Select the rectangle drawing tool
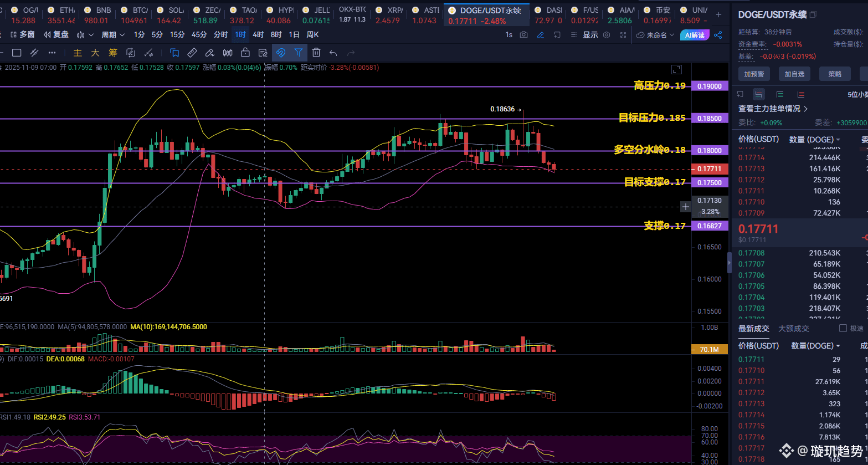The width and height of the screenshot is (868, 465). click(x=17, y=53)
